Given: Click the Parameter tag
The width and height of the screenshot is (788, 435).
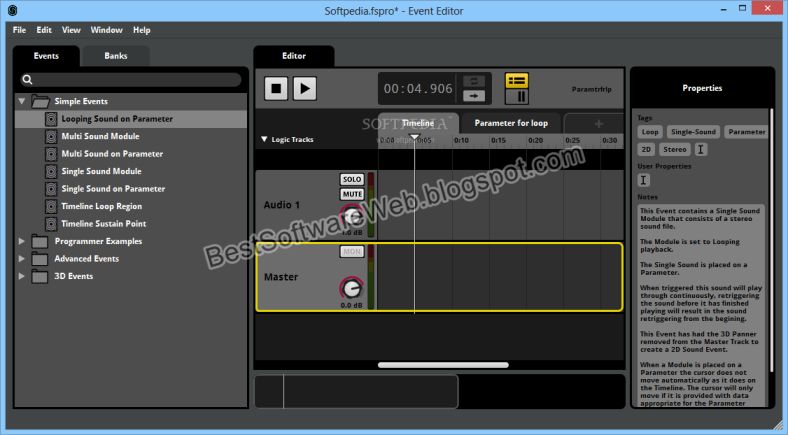Looking at the screenshot, I should coord(746,132).
